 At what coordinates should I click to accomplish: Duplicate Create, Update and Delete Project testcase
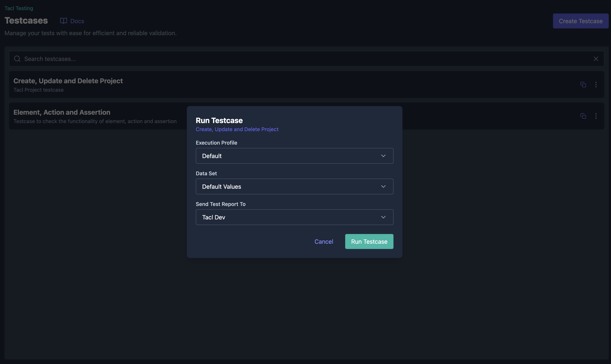tap(583, 84)
